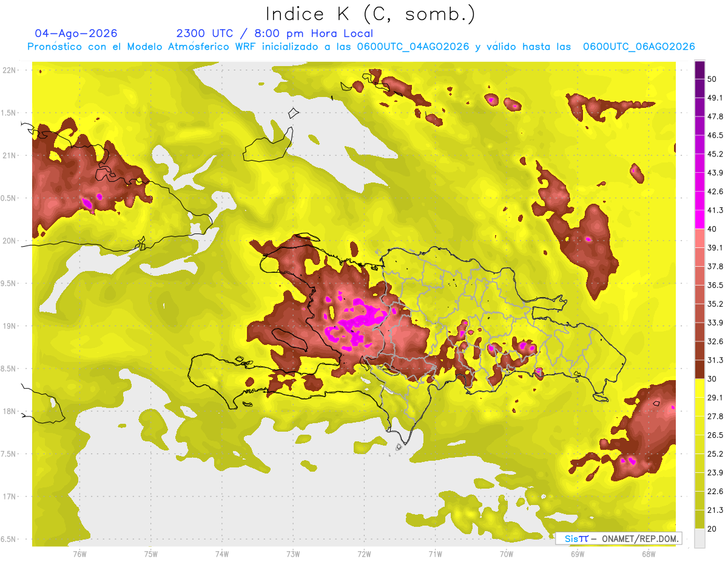
Task: Click the legend value '25.2'
Action: (x=716, y=454)
